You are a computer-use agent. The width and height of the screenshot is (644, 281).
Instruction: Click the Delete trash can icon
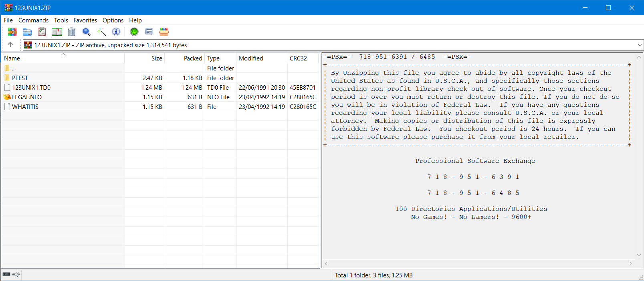click(x=72, y=32)
